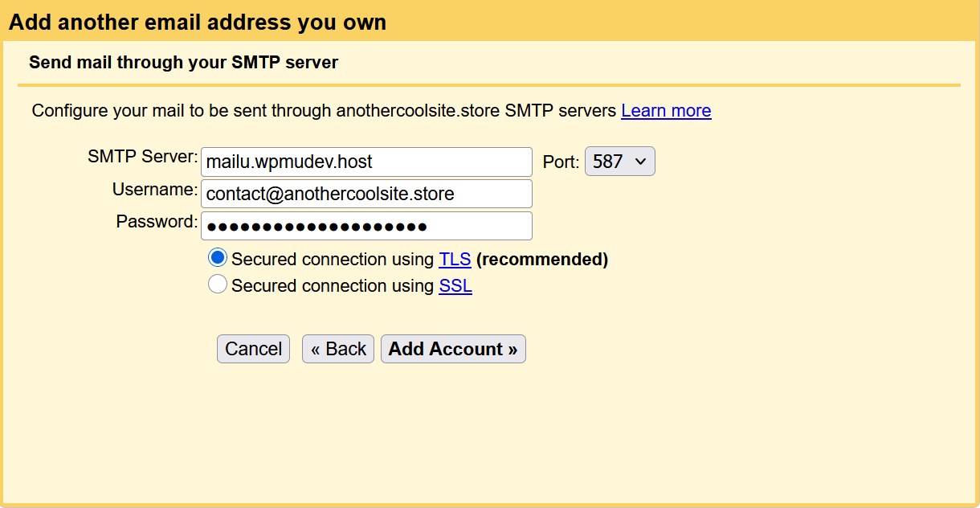Open the TLS hyperlink
The image size is (980, 508).
[x=455, y=260]
